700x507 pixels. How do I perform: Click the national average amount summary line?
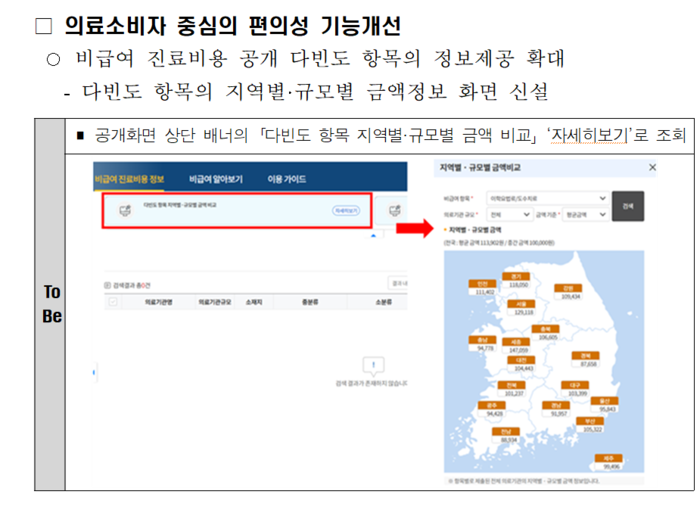point(499,243)
